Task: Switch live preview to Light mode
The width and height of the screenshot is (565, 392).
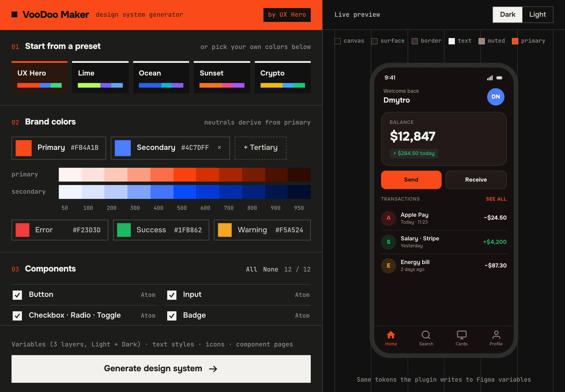Action: (x=537, y=15)
